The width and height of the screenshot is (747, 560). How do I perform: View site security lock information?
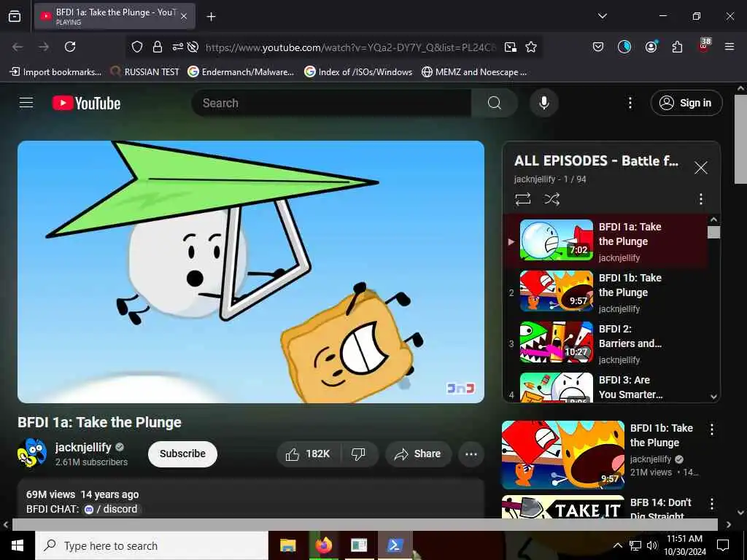pos(158,47)
